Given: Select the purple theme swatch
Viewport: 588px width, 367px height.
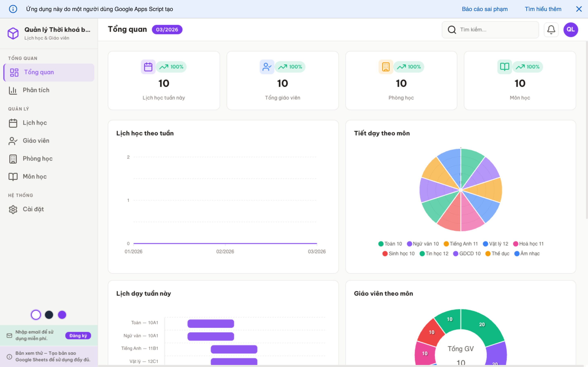Looking at the screenshot, I should [x=62, y=315].
